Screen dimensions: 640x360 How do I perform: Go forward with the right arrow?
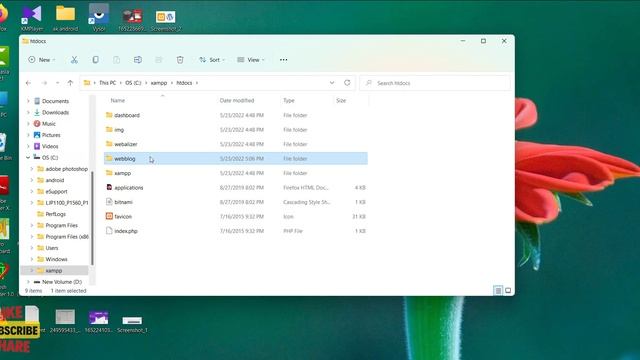tap(44, 83)
